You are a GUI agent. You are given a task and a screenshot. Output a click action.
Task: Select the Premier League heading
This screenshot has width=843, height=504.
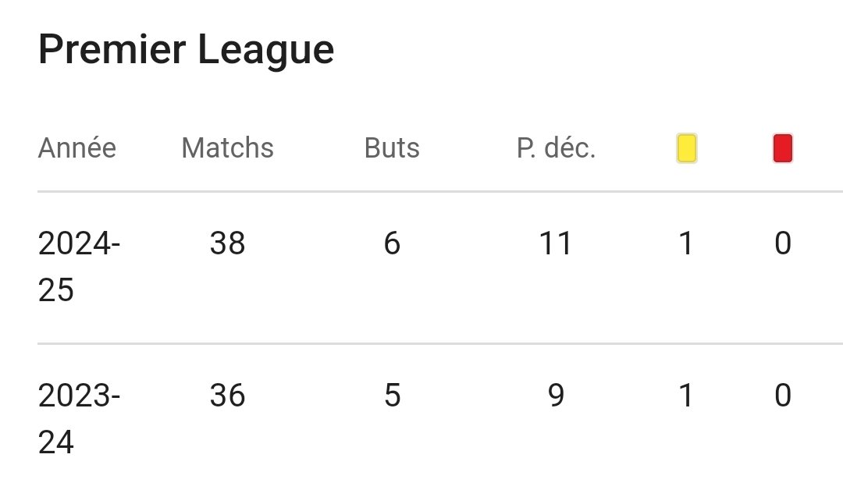(186, 50)
